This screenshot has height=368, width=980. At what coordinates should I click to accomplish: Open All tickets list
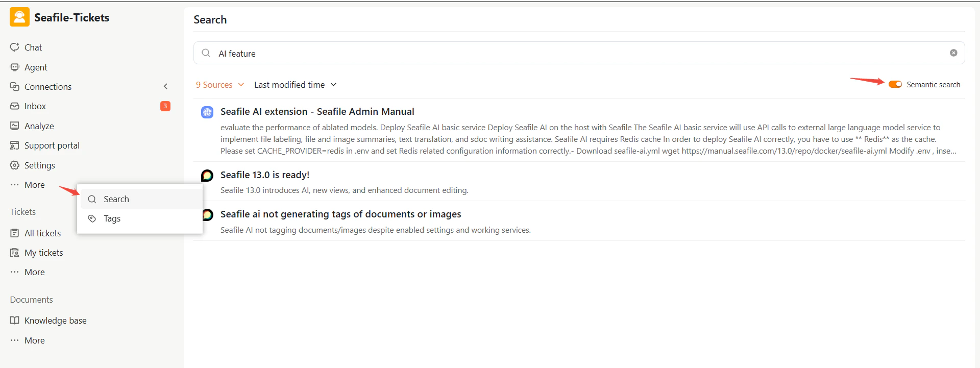[x=43, y=233]
